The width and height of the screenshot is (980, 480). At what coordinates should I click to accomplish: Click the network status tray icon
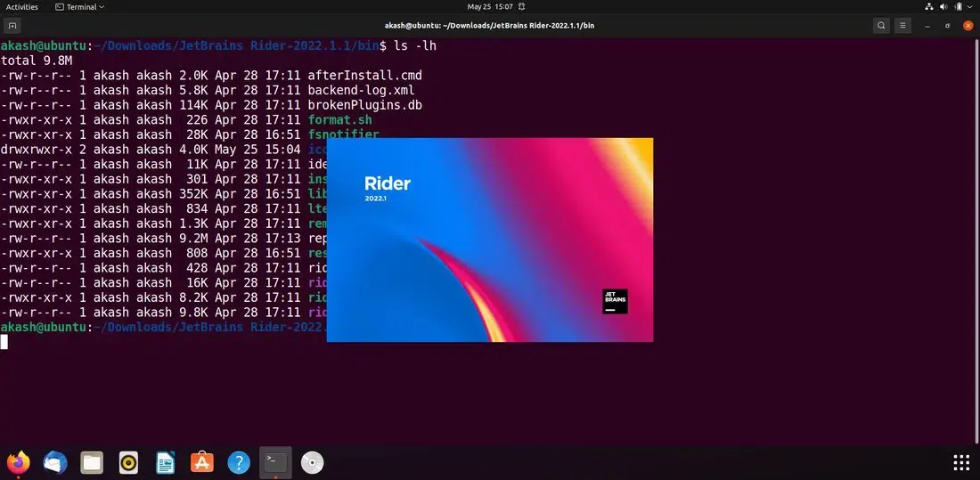tap(928, 7)
